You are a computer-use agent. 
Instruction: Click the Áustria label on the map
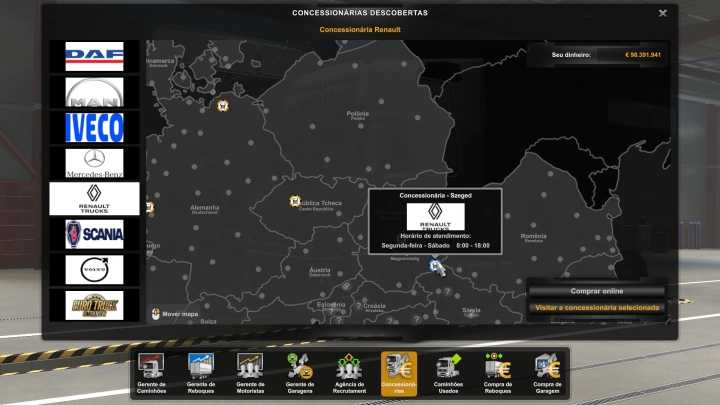(x=320, y=271)
